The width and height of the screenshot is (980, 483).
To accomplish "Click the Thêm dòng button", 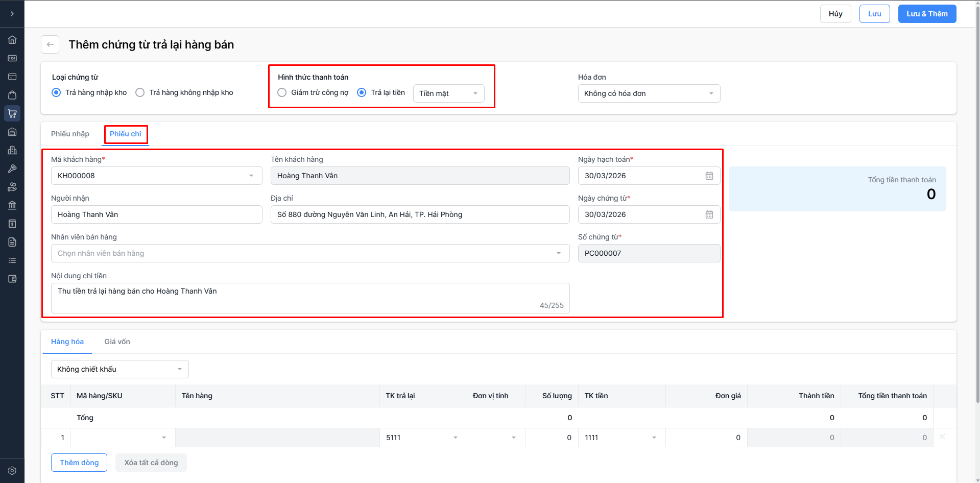I will point(79,463).
